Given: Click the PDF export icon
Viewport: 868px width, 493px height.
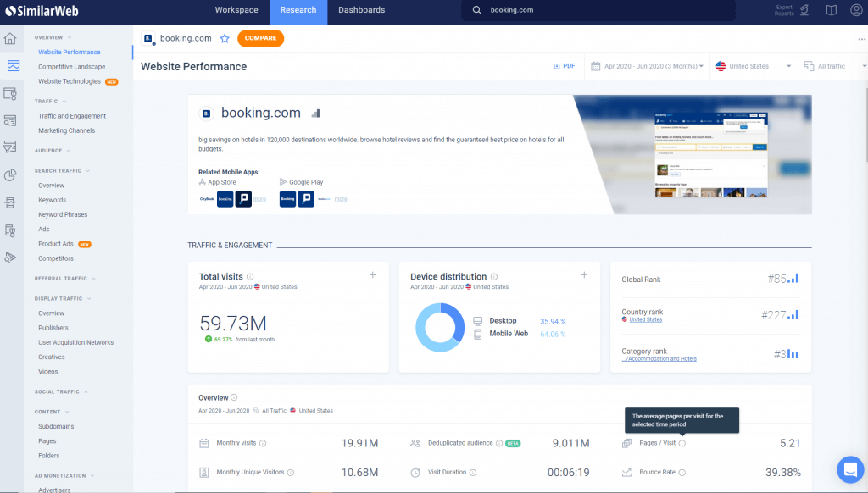Looking at the screenshot, I should coord(555,65).
